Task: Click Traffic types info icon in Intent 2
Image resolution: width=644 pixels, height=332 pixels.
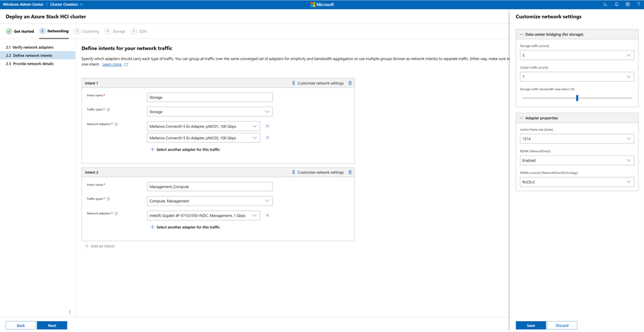Action: tap(109, 199)
